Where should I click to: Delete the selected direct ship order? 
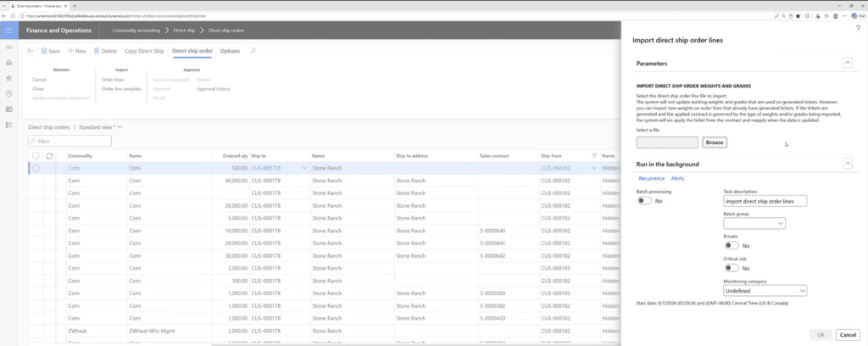105,51
